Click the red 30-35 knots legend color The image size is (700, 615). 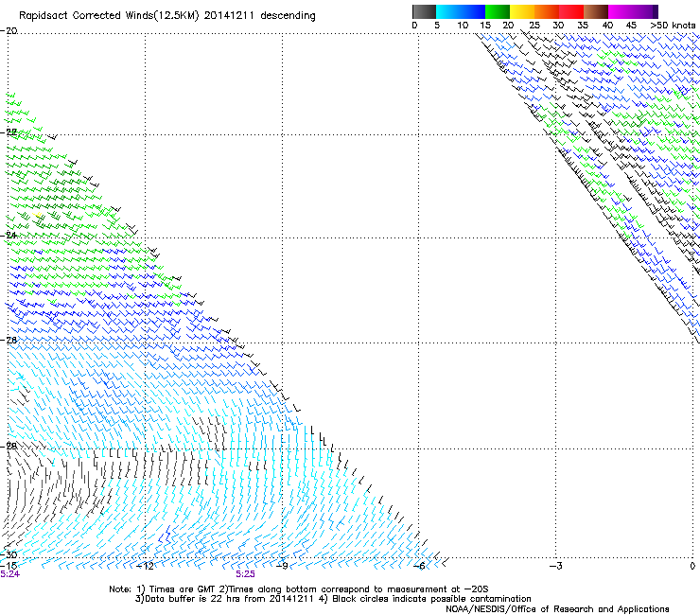click(x=571, y=11)
